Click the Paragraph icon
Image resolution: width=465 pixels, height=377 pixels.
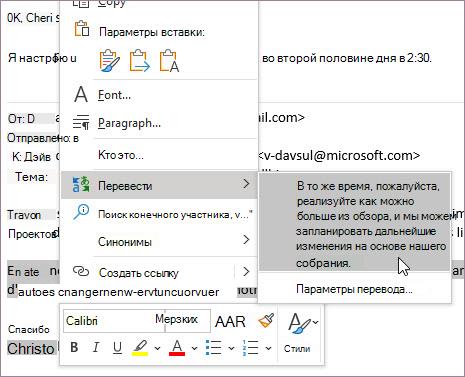[81, 122]
